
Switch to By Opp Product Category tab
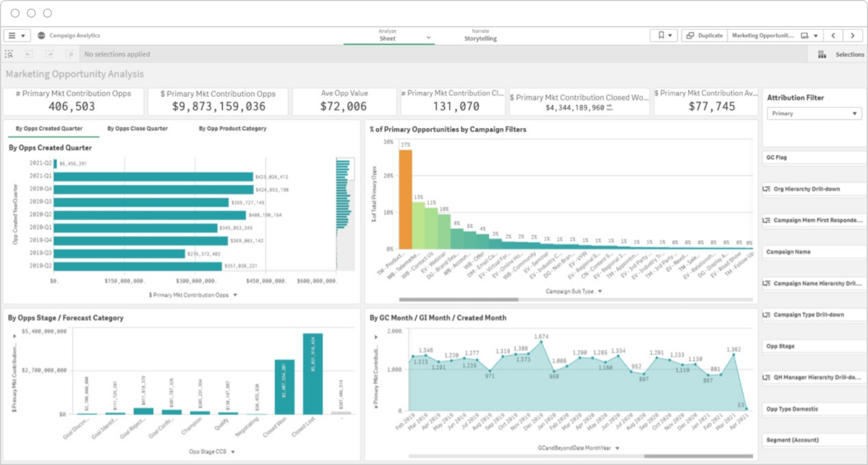(x=232, y=129)
